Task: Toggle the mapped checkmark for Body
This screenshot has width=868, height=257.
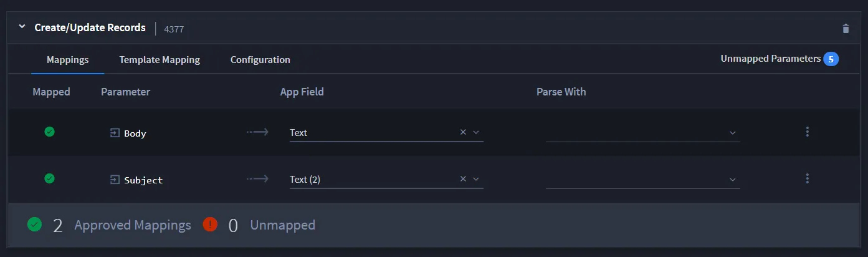Action: click(x=50, y=132)
